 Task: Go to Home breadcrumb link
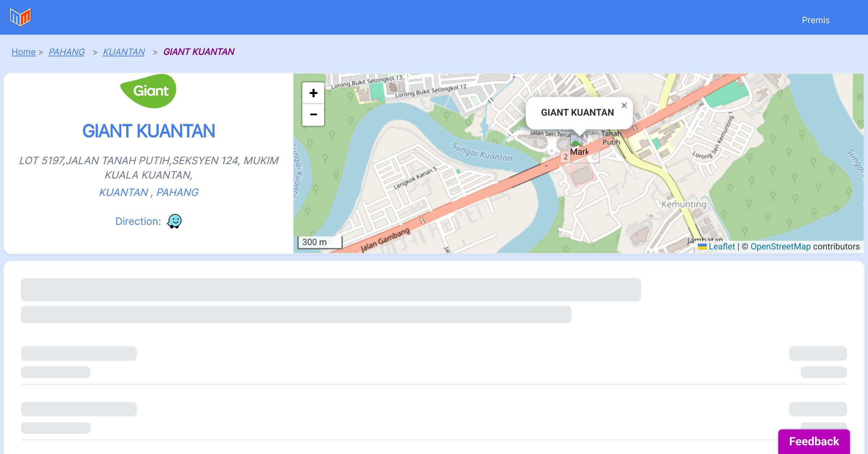24,52
